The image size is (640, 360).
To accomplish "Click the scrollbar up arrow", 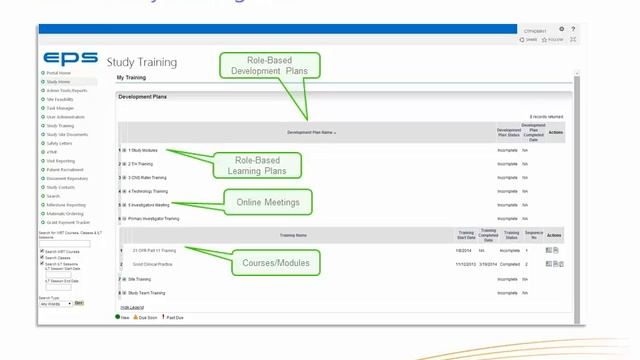I will coord(577,73).
